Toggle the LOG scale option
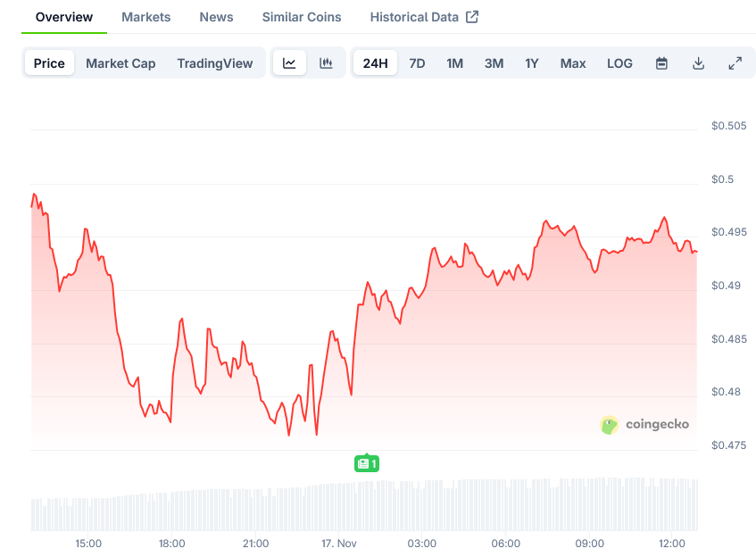Screen dimensions: 756x557 (619, 63)
